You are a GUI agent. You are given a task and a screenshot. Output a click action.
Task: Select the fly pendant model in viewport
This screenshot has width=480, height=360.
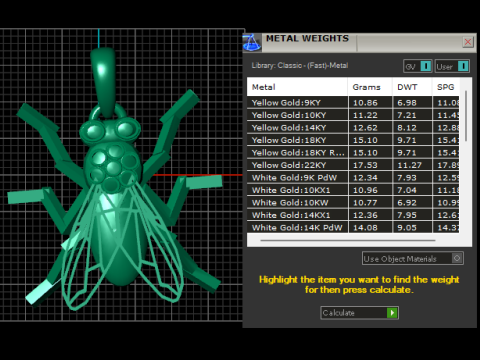(x=115, y=180)
